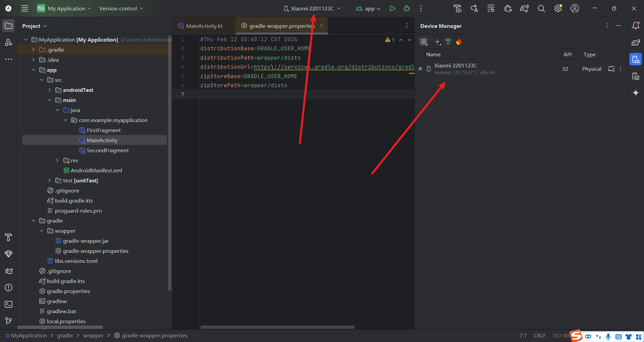
Task: Open the Resource Manager sidebar icon
Action: 9,43
